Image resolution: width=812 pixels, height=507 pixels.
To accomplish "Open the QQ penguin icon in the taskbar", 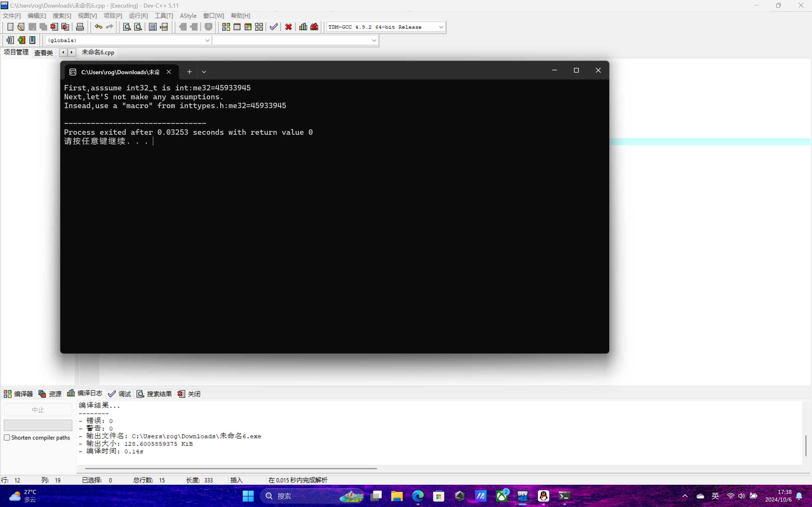I will pyautogui.click(x=543, y=496).
